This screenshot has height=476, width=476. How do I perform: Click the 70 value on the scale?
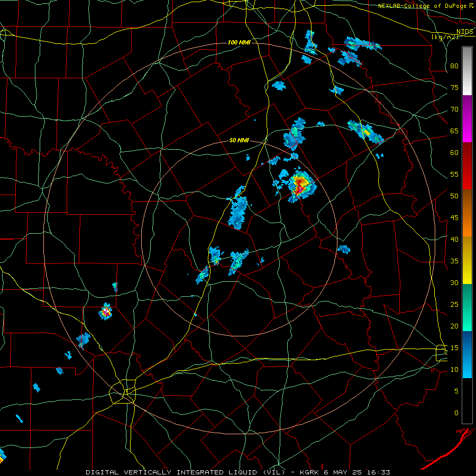pyautogui.click(x=454, y=109)
